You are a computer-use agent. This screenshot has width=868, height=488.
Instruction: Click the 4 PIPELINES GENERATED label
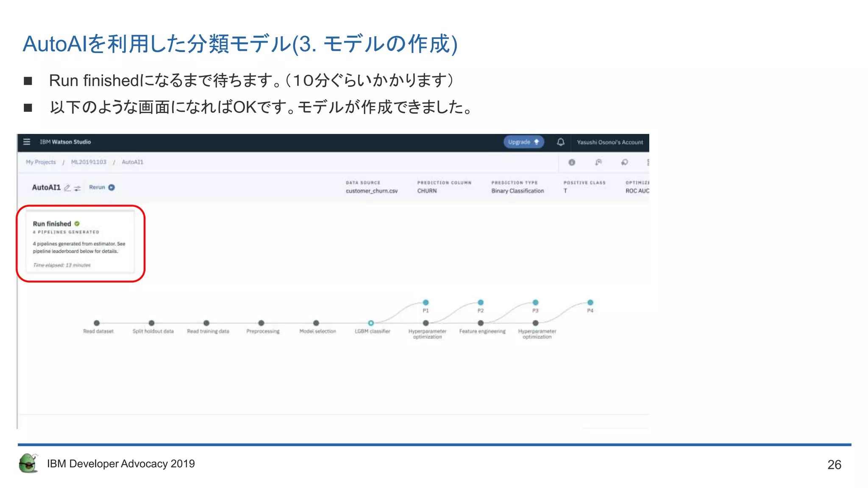pyautogui.click(x=66, y=232)
